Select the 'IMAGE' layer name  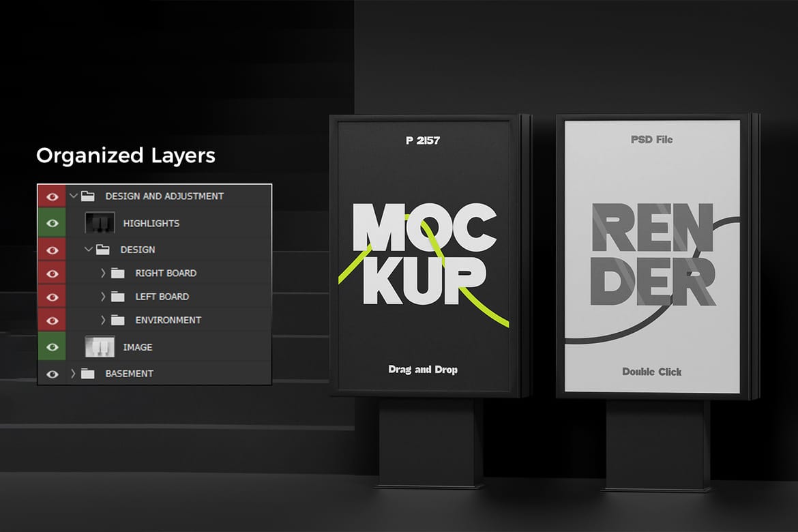point(137,346)
